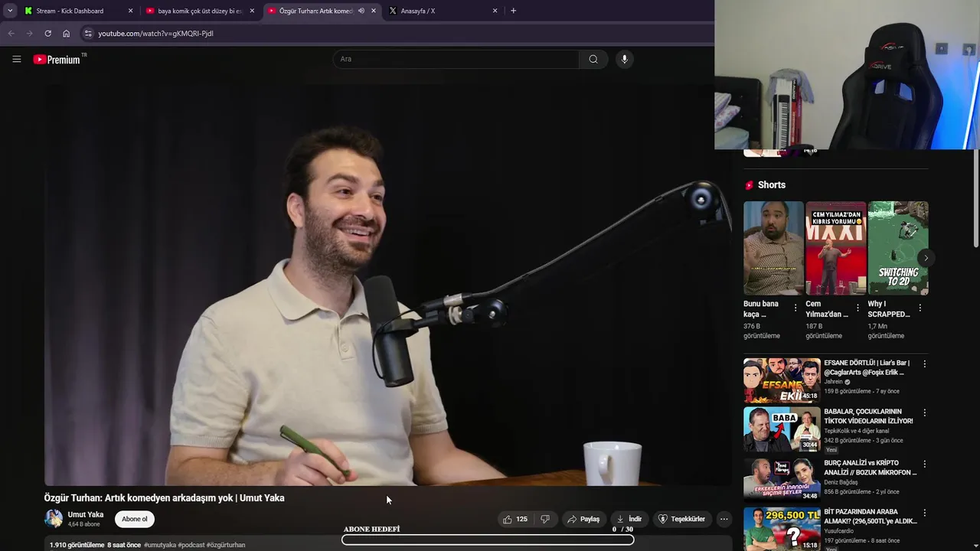This screenshot has width=980, height=551.
Task: Open BURÇ ANALİZİ vs KRİPTO video thumbnail
Action: (782, 479)
